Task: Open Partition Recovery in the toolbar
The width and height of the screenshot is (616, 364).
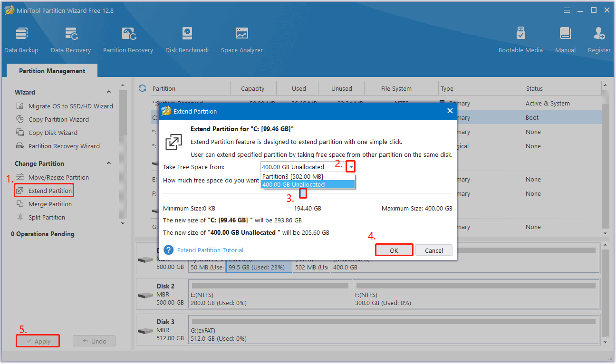Action: tap(128, 40)
